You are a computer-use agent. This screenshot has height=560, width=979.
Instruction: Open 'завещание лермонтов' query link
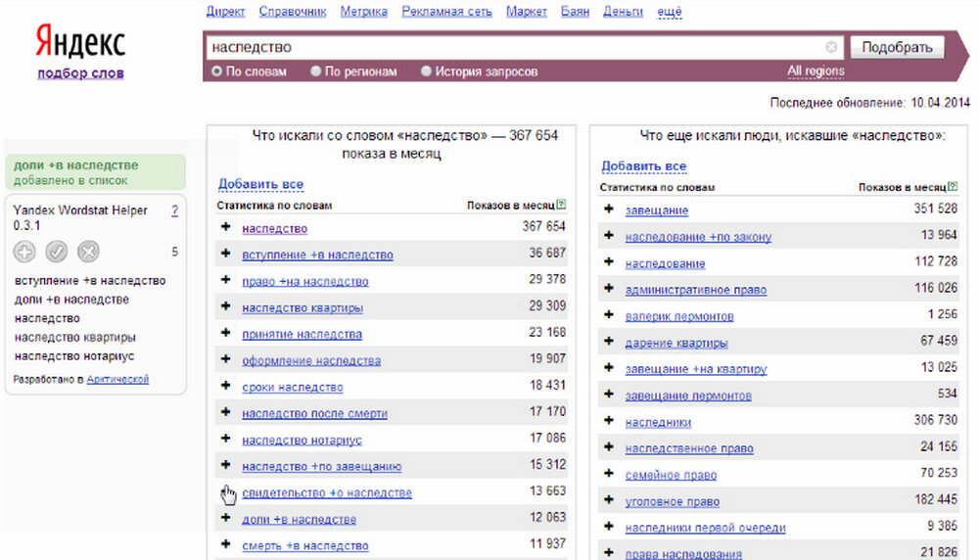click(x=688, y=396)
